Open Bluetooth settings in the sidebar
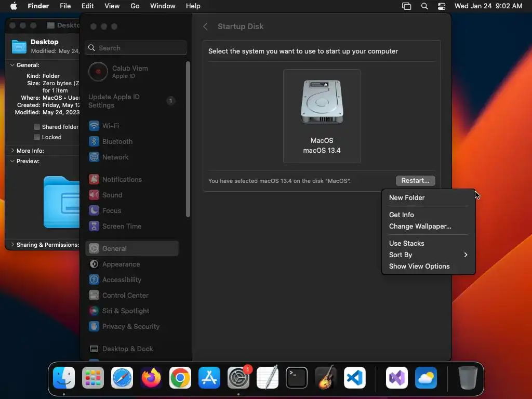Screen dimensions: 532x399 (132, 141)
